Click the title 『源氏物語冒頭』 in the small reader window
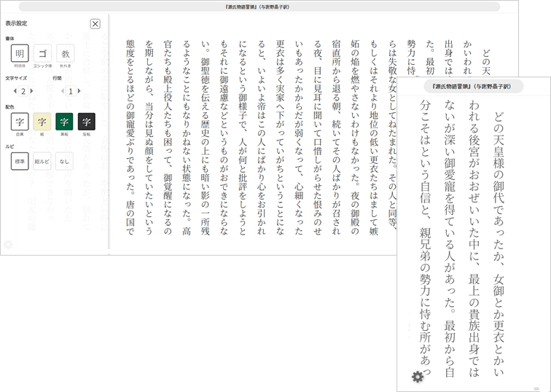Screen dimensions: 551x392 pyautogui.click(x=473, y=87)
